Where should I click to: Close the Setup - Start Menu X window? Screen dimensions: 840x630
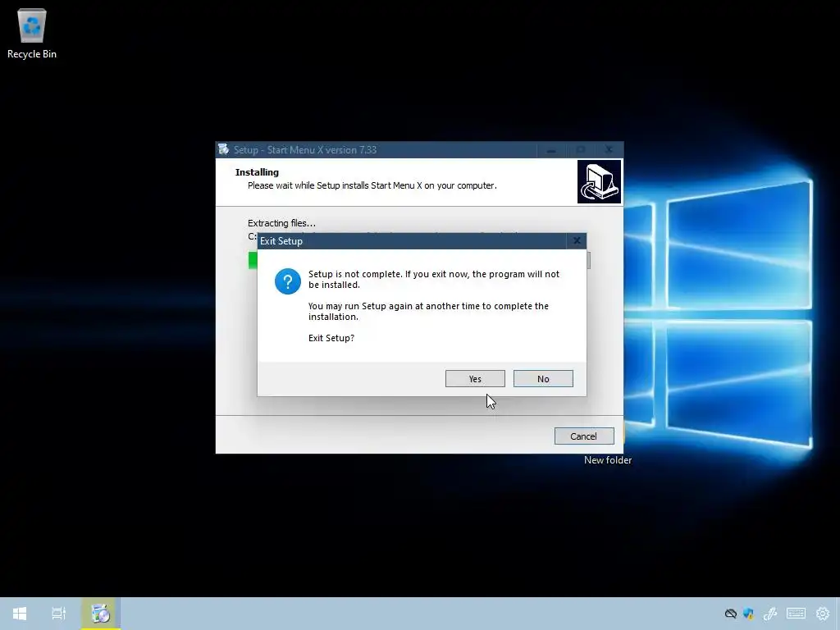click(x=609, y=150)
